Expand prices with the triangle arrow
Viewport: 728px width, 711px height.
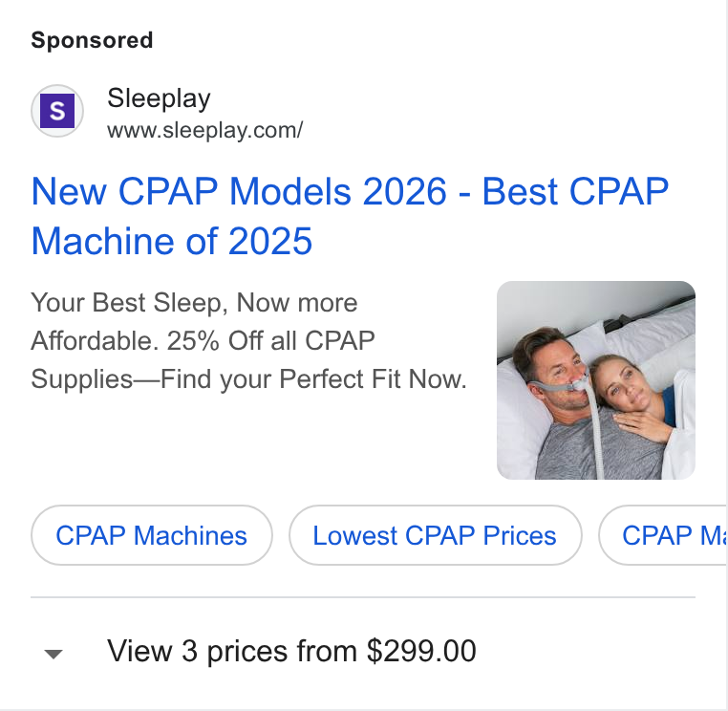pyautogui.click(x=53, y=654)
